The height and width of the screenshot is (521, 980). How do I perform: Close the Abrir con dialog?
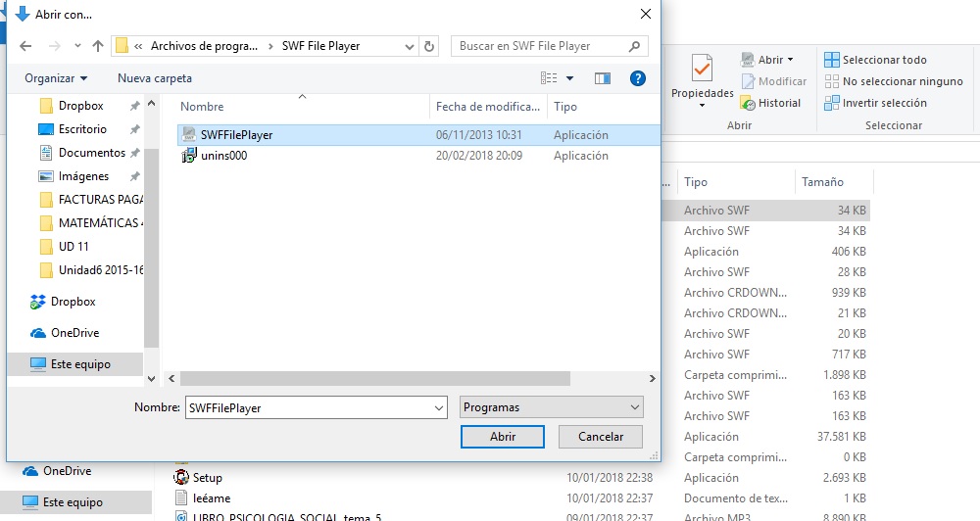click(x=646, y=14)
